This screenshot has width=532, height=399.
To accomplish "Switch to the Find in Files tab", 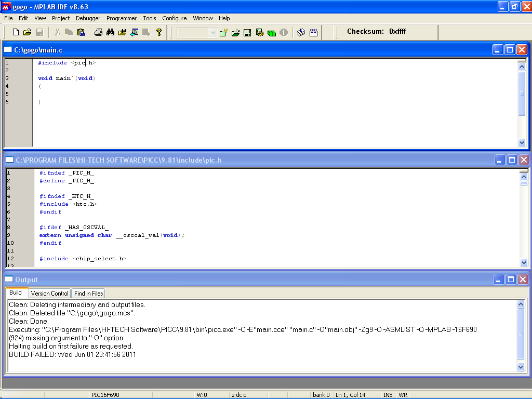I will (88, 294).
